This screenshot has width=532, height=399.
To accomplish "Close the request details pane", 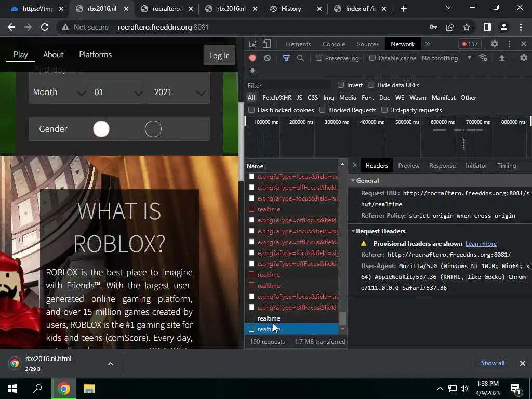I will (354, 165).
